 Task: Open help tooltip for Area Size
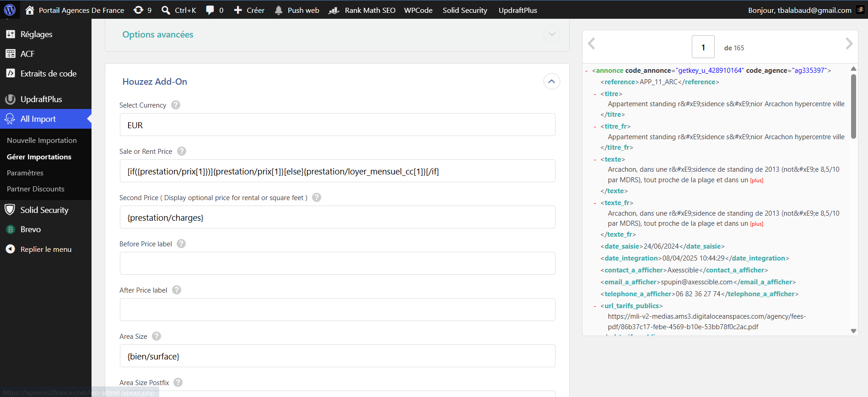pyautogui.click(x=156, y=336)
